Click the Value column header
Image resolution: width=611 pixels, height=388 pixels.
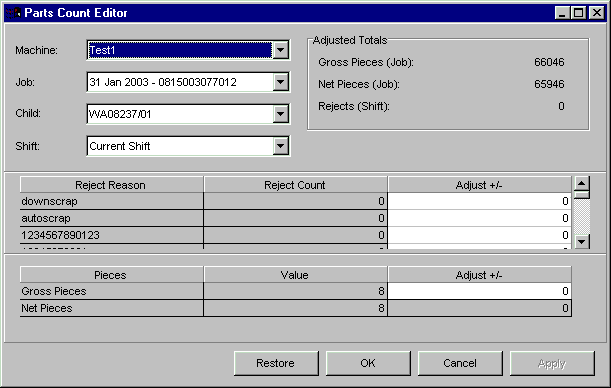295,275
